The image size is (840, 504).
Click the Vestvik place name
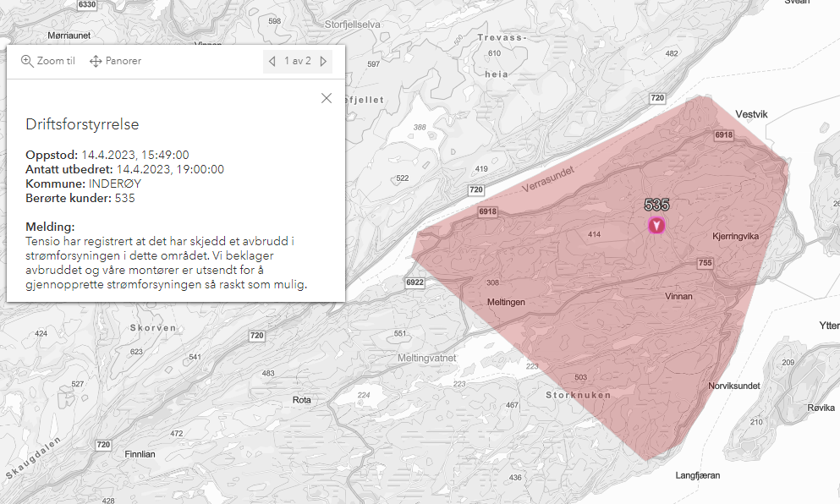coord(752,114)
